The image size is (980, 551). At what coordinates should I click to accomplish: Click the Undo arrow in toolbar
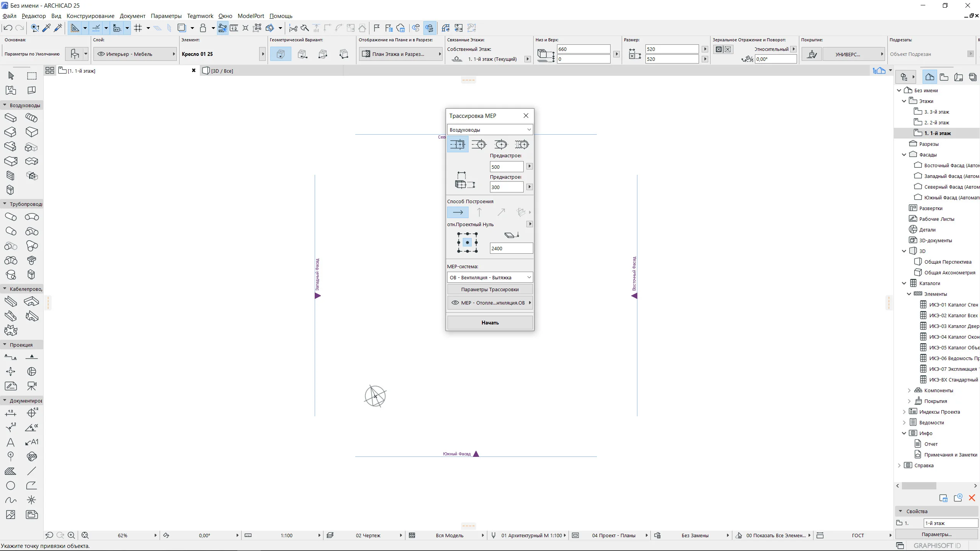click(8, 28)
